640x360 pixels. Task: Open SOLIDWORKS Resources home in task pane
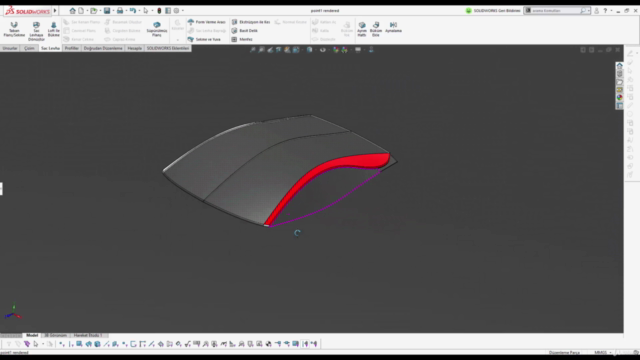[x=620, y=66]
